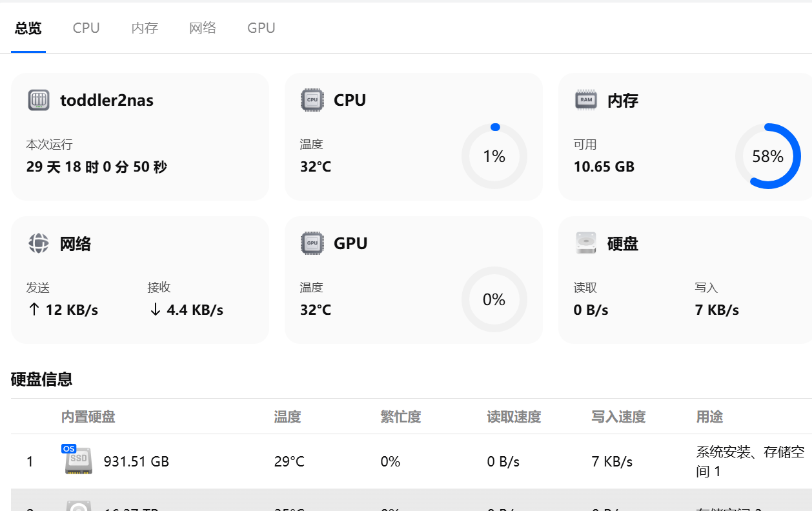Click the 繁忙度 column header
Image resolution: width=812 pixels, height=511 pixels.
coord(401,417)
